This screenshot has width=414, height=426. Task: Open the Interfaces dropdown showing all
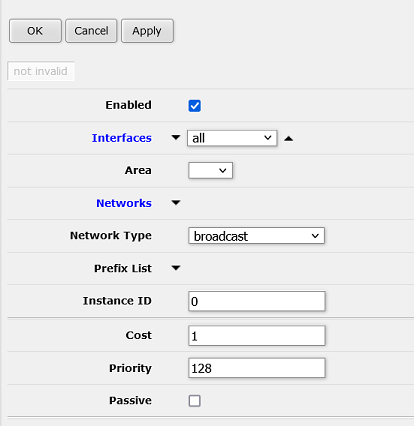232,138
